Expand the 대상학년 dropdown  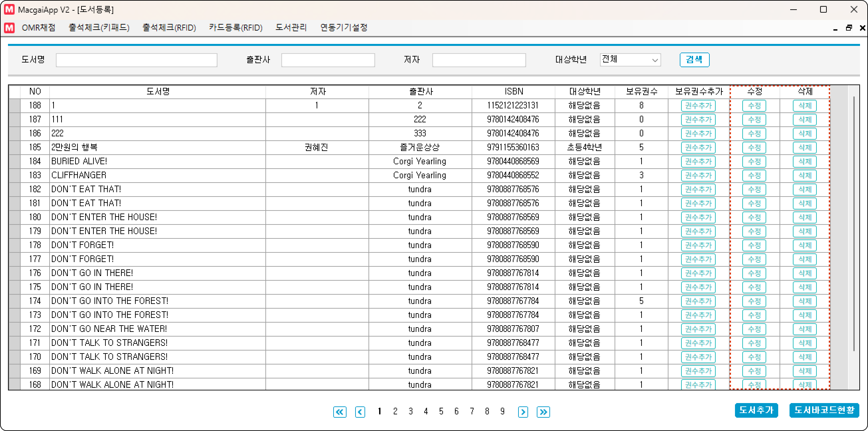654,60
